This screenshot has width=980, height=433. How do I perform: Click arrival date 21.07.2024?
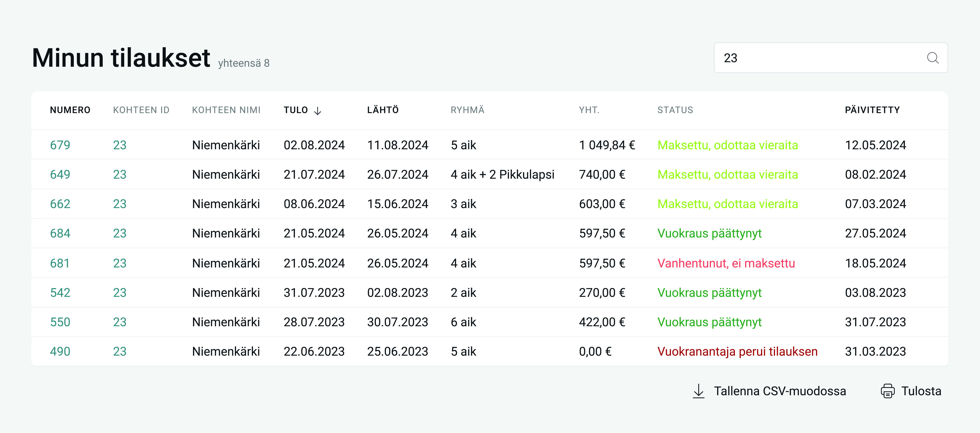(x=314, y=175)
